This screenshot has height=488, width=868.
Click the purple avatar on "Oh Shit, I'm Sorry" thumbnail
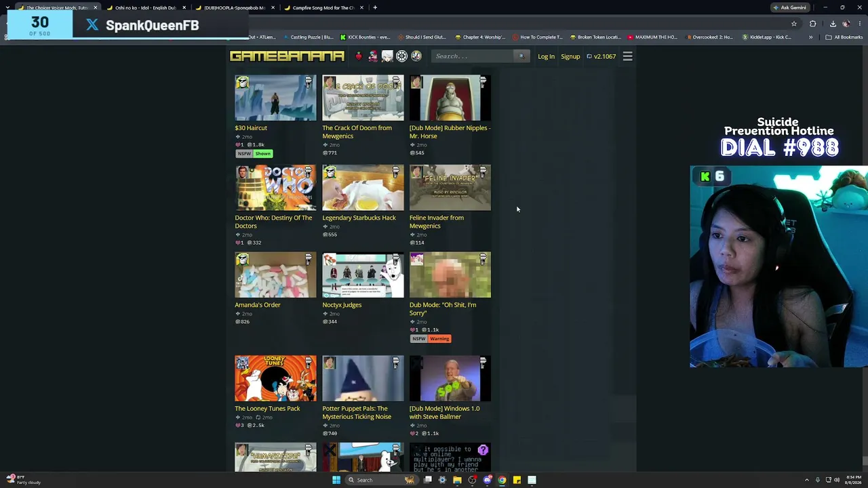pos(416,260)
